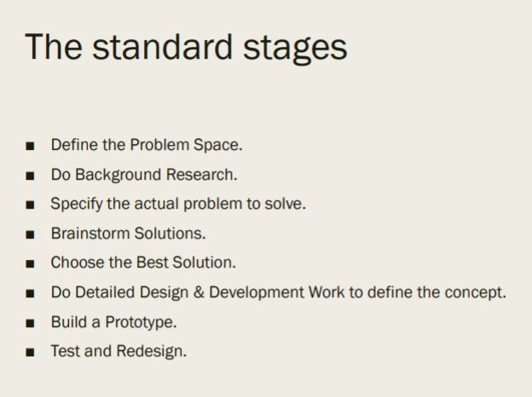
Task: Click the bullet marker before "Define the Problem Space"
Action: coord(31,147)
